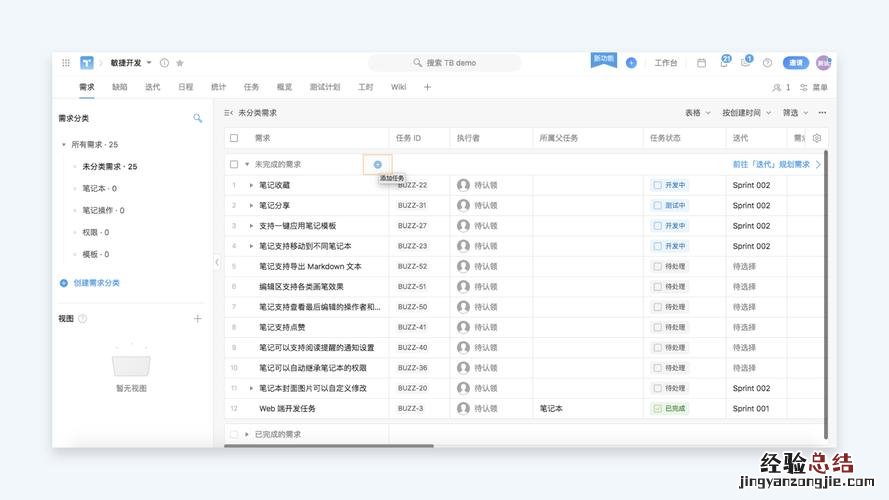Click the add task plus icon
The image size is (889, 500).
point(377,164)
